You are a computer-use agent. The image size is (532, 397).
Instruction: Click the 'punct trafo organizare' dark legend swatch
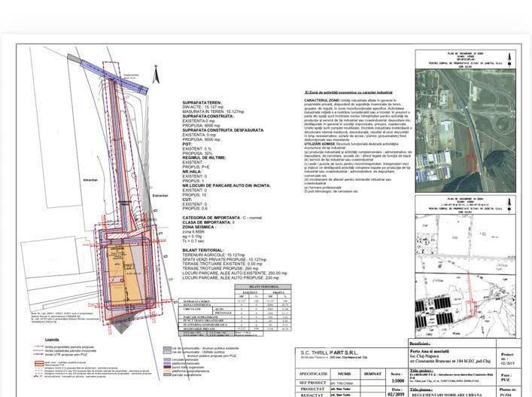(x=167, y=367)
